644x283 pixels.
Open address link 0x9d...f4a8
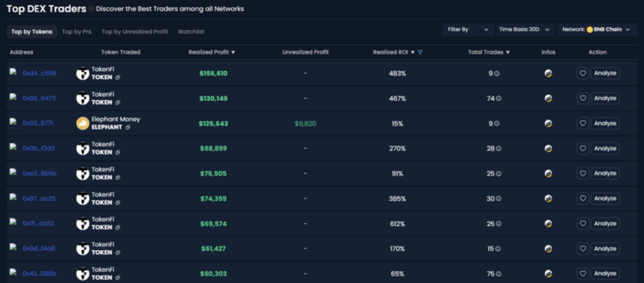coord(39,249)
